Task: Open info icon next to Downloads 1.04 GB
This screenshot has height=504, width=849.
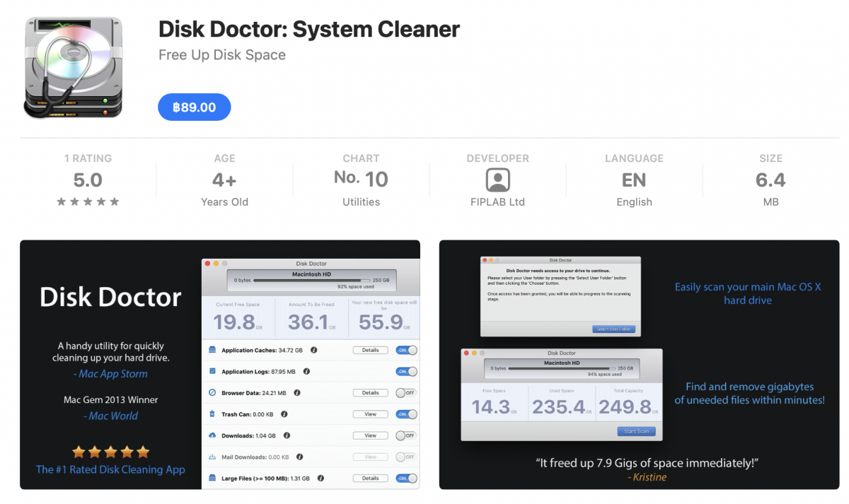Action: coord(287,435)
